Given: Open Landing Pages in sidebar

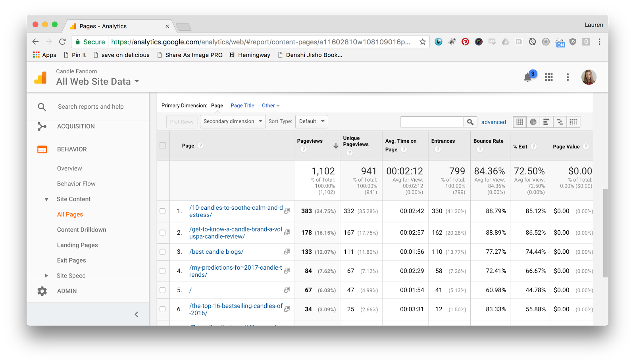Looking at the screenshot, I should point(77,245).
